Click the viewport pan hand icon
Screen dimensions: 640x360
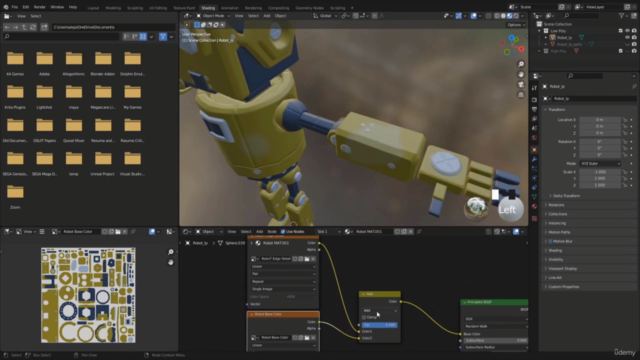click(x=521, y=74)
